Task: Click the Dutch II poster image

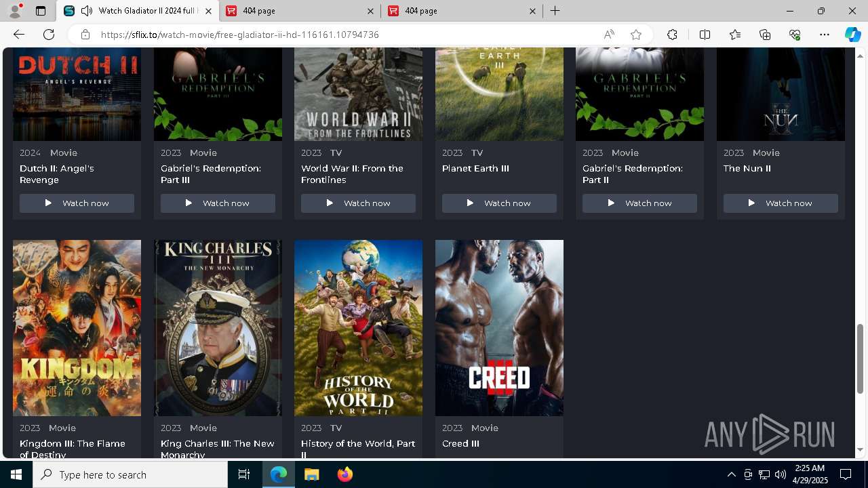Action: [77, 94]
